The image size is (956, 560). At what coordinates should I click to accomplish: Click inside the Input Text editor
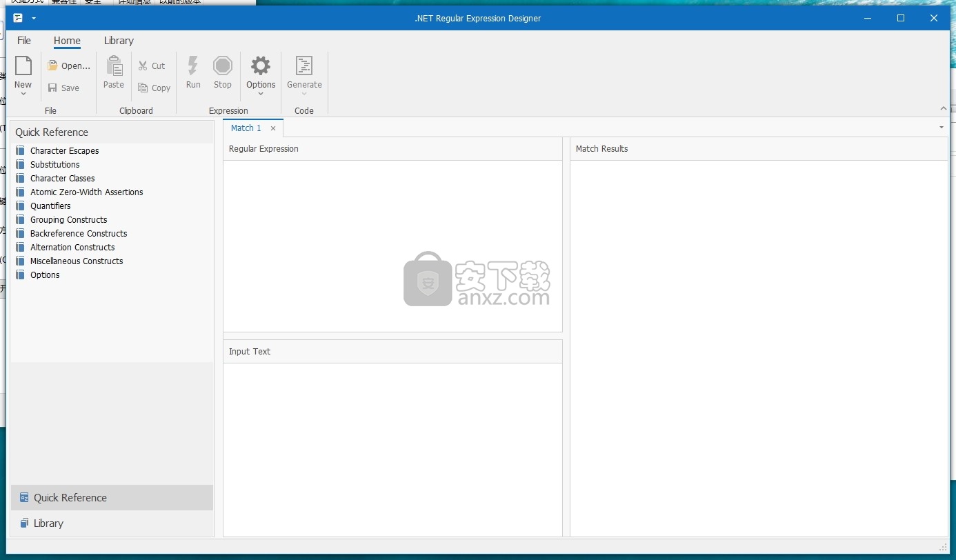(x=392, y=449)
